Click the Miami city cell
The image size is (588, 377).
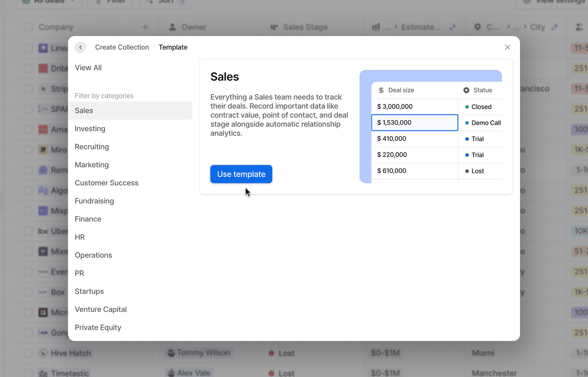[483, 353]
